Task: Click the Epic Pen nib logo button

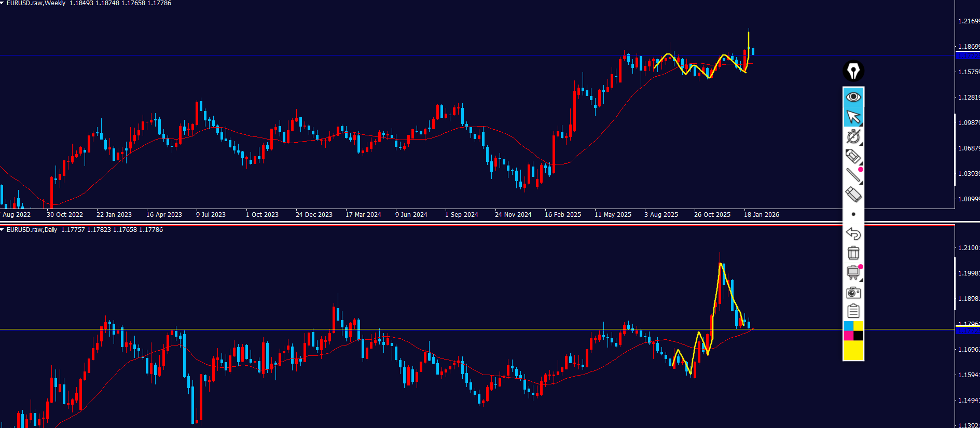Action: pos(853,71)
